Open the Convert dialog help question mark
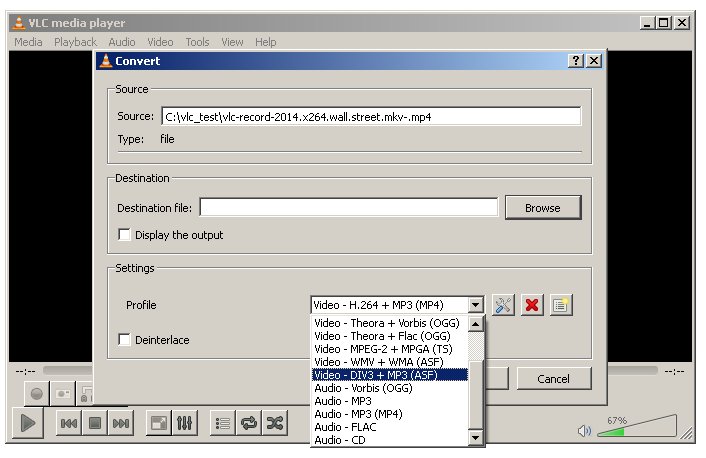 [575, 61]
